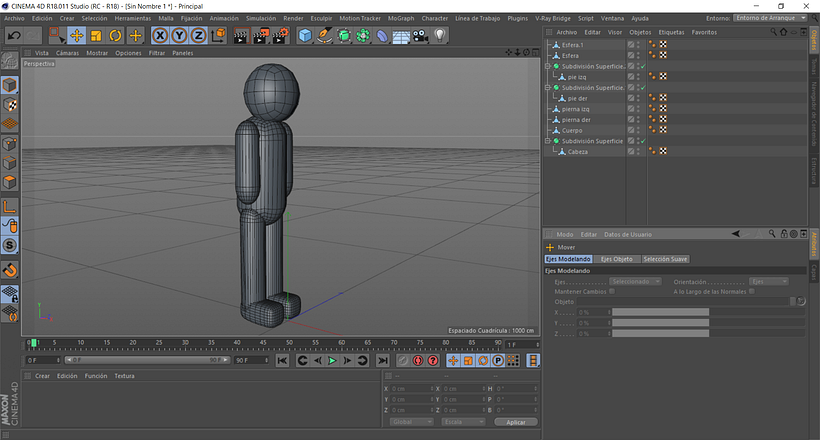
Task: Go to the start of animation
Action: pos(282,360)
